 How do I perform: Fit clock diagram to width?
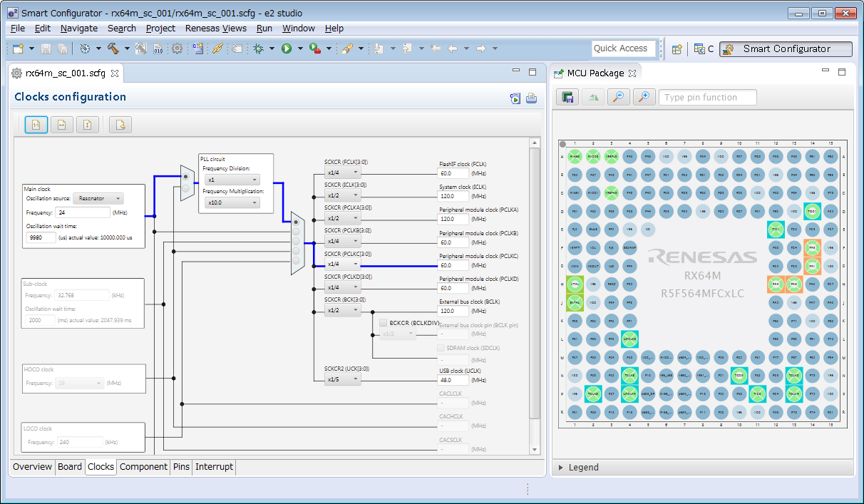[61, 125]
